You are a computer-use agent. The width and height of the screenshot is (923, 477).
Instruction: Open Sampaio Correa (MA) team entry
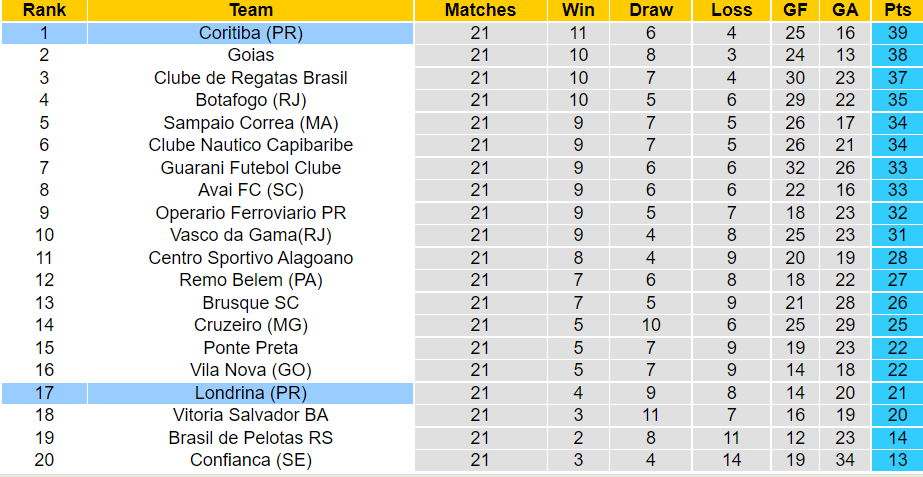(250, 123)
